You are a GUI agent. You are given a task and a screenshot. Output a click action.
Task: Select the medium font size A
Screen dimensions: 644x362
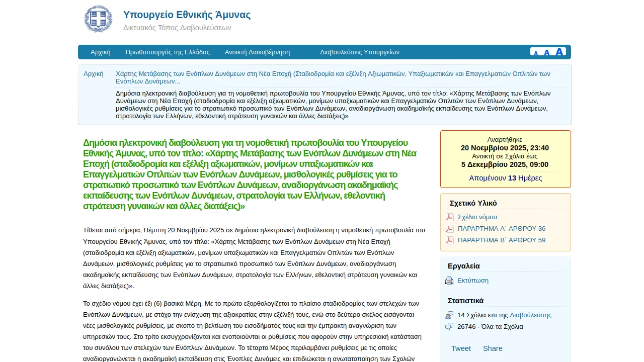(x=547, y=52)
